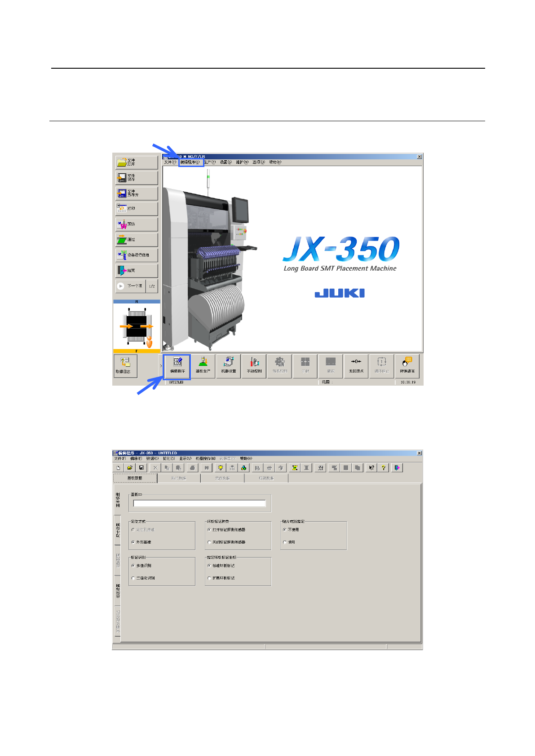Select 扩展坏板标记 radio option

pyautogui.click(x=221, y=578)
